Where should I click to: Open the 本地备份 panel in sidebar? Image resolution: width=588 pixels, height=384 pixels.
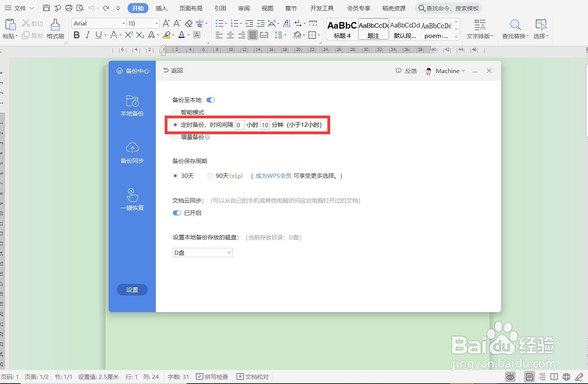[x=132, y=105]
